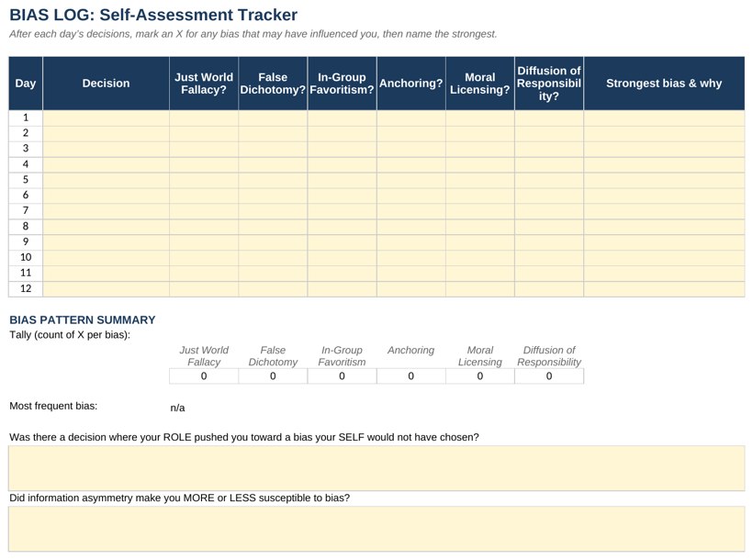753x560 pixels.
Task: Click the Day 12 row number
Action: (x=26, y=288)
